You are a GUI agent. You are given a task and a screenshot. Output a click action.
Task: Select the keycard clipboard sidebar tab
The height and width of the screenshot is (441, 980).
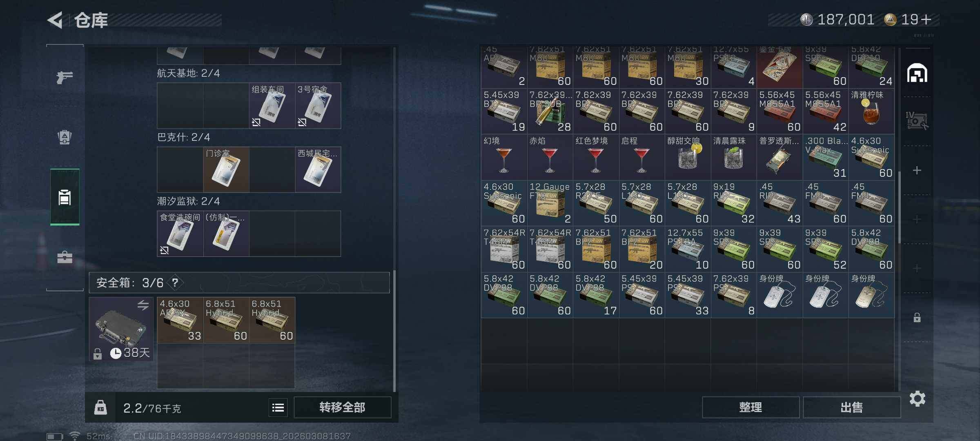65,197
